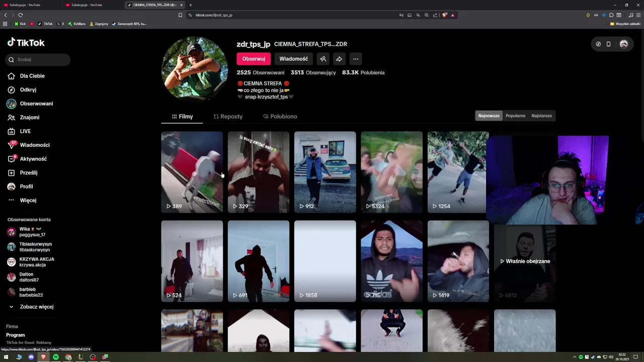The height and width of the screenshot is (362, 644).
Task: Open the video with 691 views
Action: click(x=259, y=261)
